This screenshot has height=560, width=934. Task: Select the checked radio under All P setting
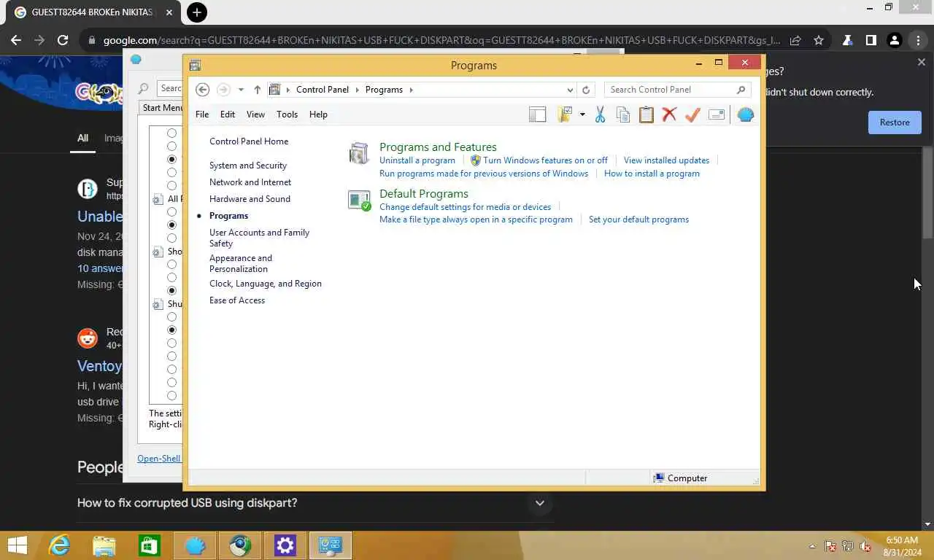(172, 225)
